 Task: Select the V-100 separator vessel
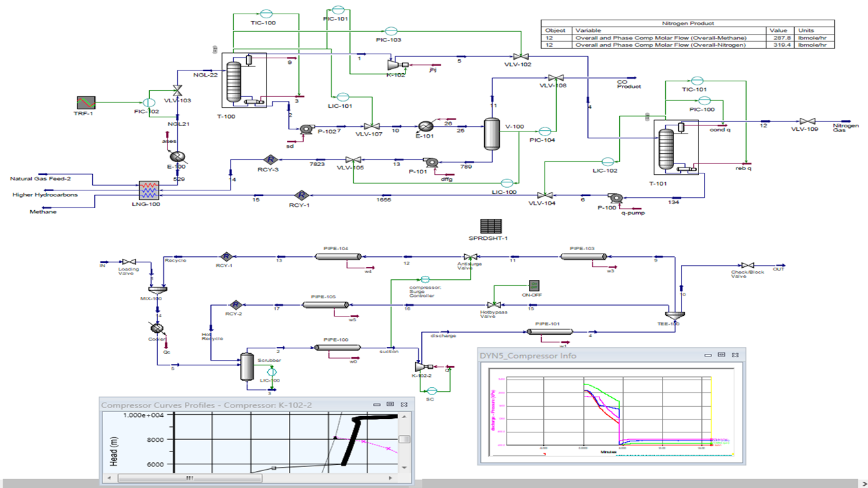pos(492,134)
